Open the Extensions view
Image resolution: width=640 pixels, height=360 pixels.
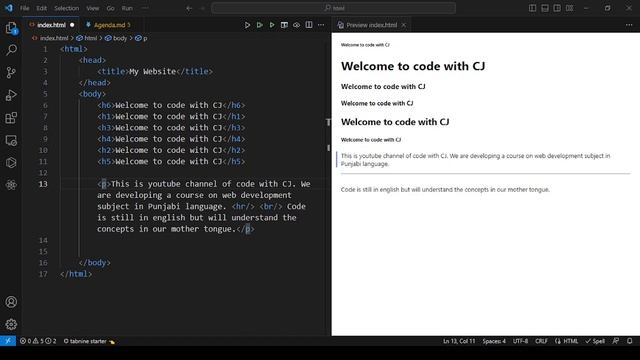click(x=11, y=118)
